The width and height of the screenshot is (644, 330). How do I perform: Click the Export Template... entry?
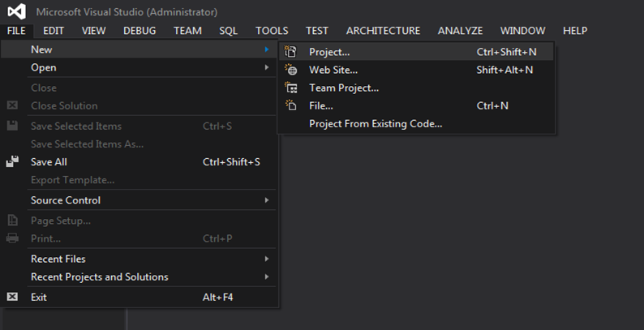139,180
